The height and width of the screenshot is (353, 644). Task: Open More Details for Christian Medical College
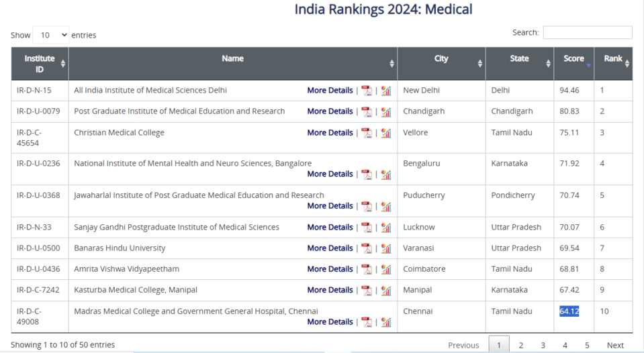[x=330, y=133]
